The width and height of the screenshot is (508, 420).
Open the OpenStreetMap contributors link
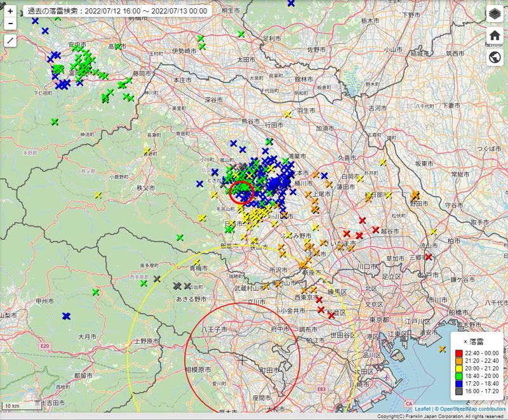coord(473,409)
